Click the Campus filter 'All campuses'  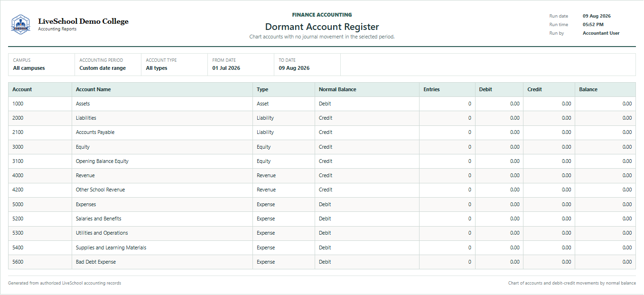coord(29,68)
